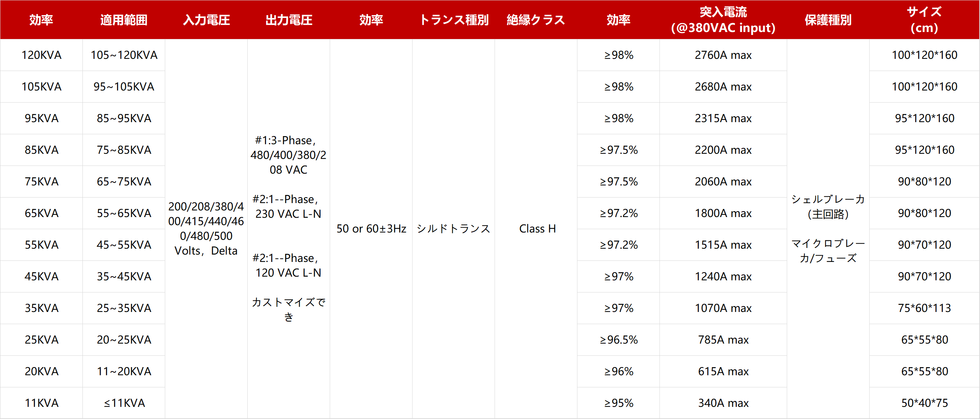Select the input voltage Volts, Delta cell
The height and width of the screenshot is (419, 980).
click(x=206, y=229)
